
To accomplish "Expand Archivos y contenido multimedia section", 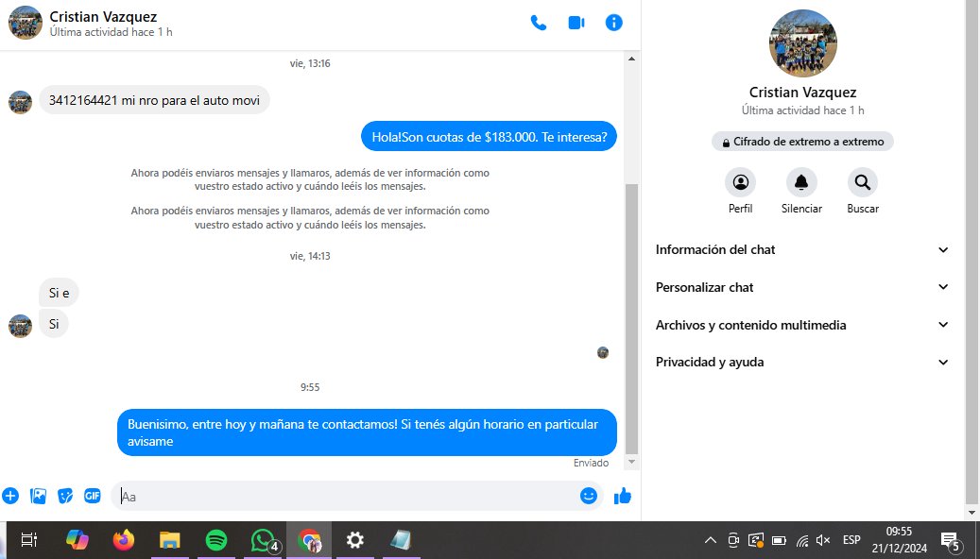I will click(801, 325).
